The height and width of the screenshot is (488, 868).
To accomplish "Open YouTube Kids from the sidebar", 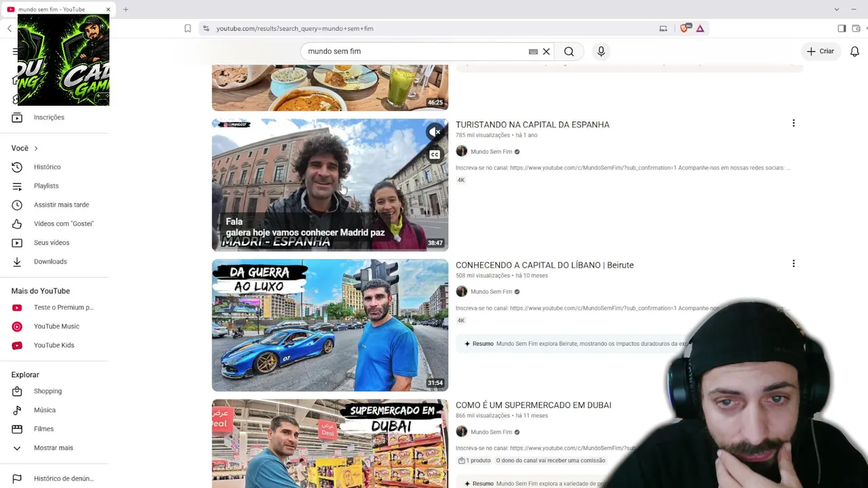I will 54,345.
